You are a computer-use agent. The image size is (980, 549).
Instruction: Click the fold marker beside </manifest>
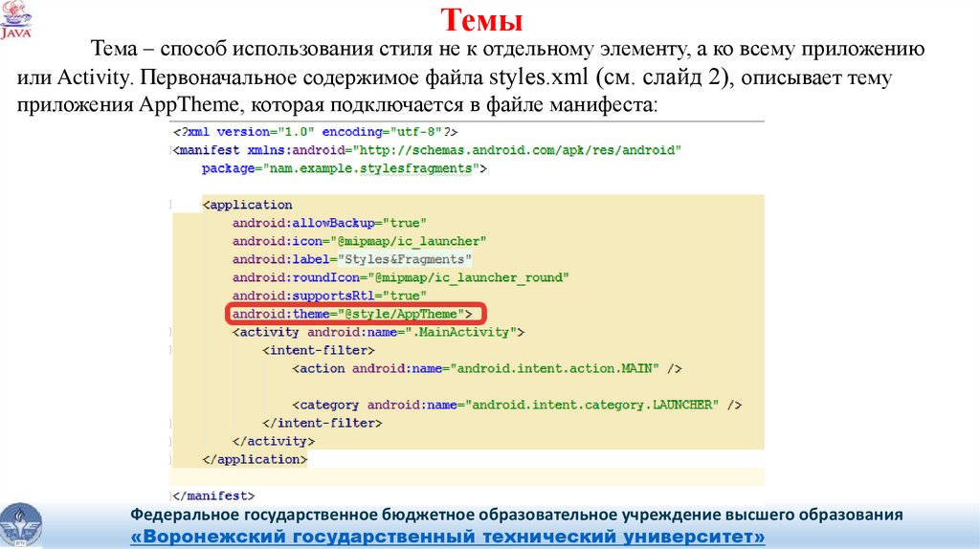pyautogui.click(x=170, y=495)
